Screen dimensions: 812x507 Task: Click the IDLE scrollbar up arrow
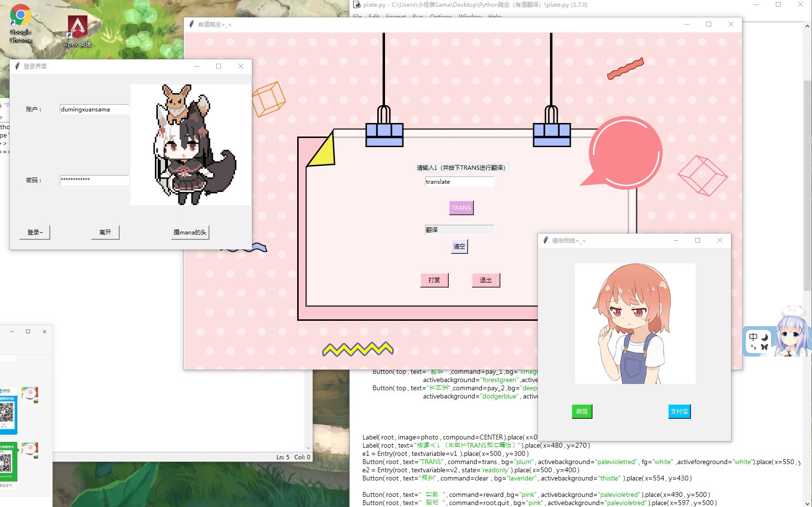click(x=808, y=26)
